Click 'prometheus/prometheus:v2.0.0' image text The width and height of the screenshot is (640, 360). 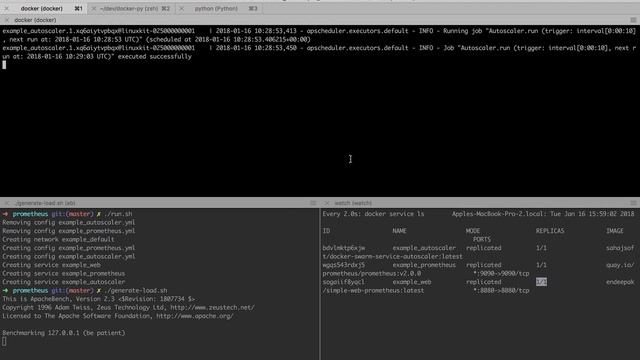coord(371,273)
